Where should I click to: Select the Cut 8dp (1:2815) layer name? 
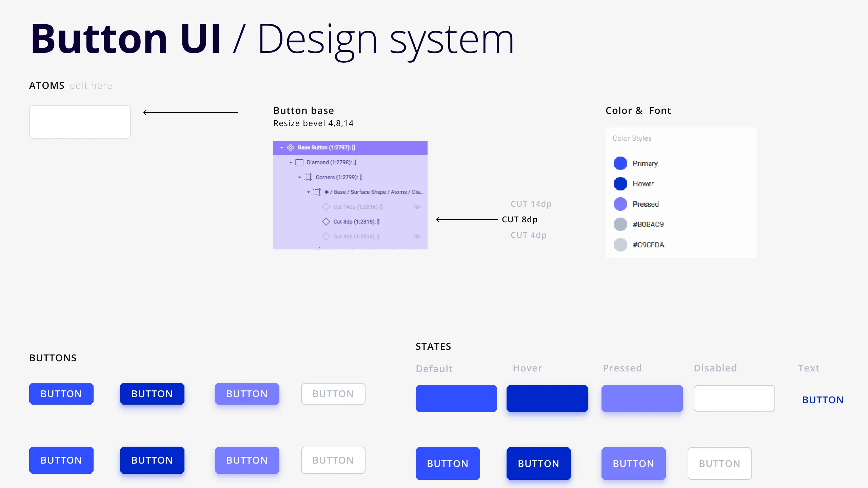[356, 222]
